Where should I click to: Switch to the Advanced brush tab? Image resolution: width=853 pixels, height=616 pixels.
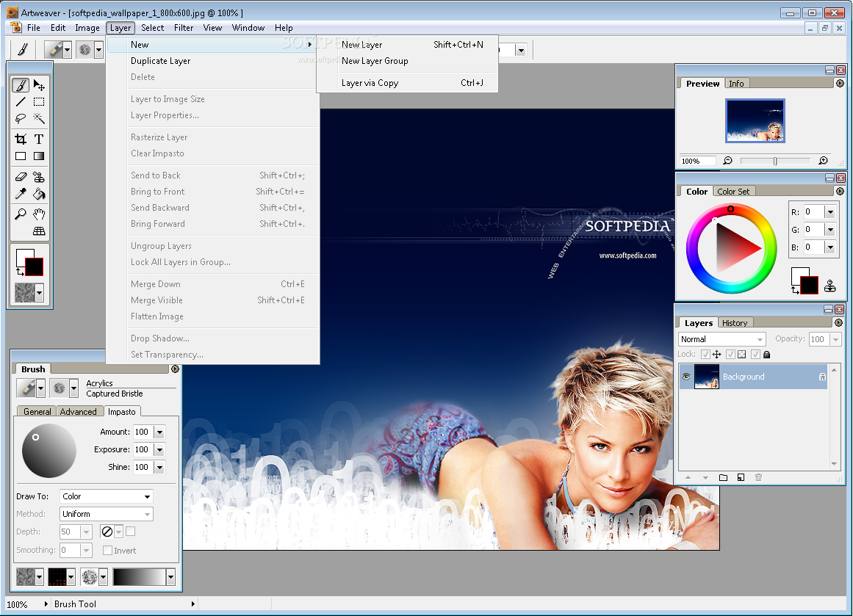point(79,412)
